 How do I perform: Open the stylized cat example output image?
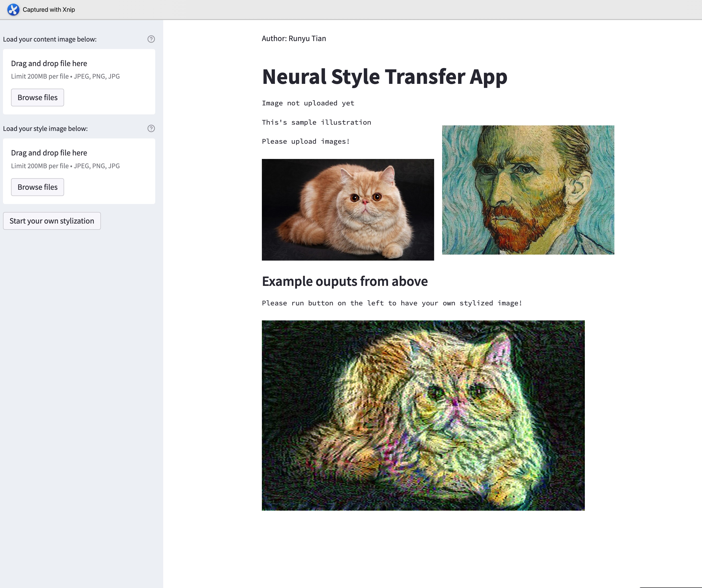pos(423,415)
